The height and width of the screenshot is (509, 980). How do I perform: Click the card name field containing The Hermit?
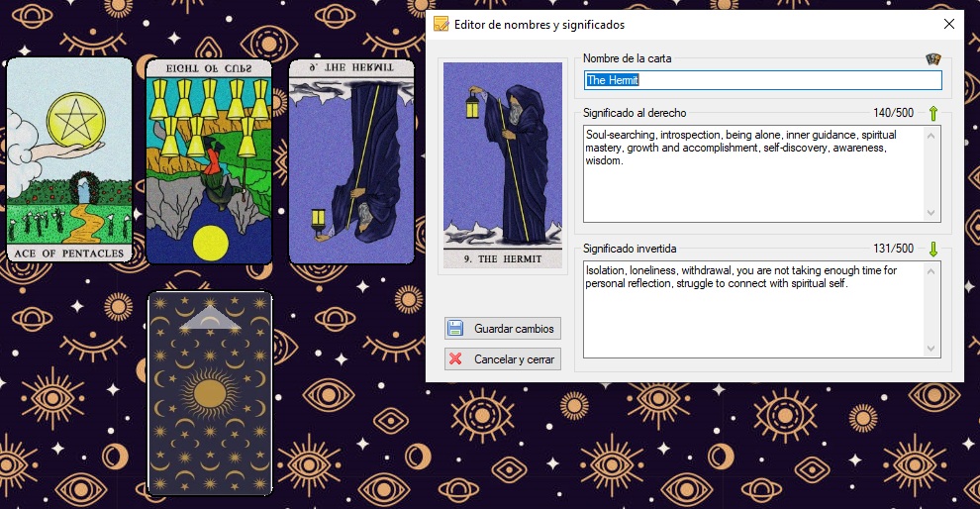pos(762,80)
